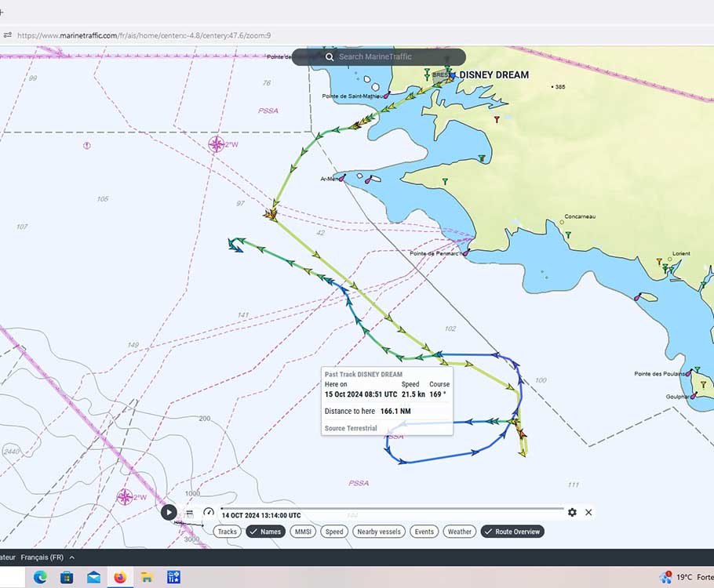Click the "Past Track DISNEY DREAM" popup title

(363, 374)
